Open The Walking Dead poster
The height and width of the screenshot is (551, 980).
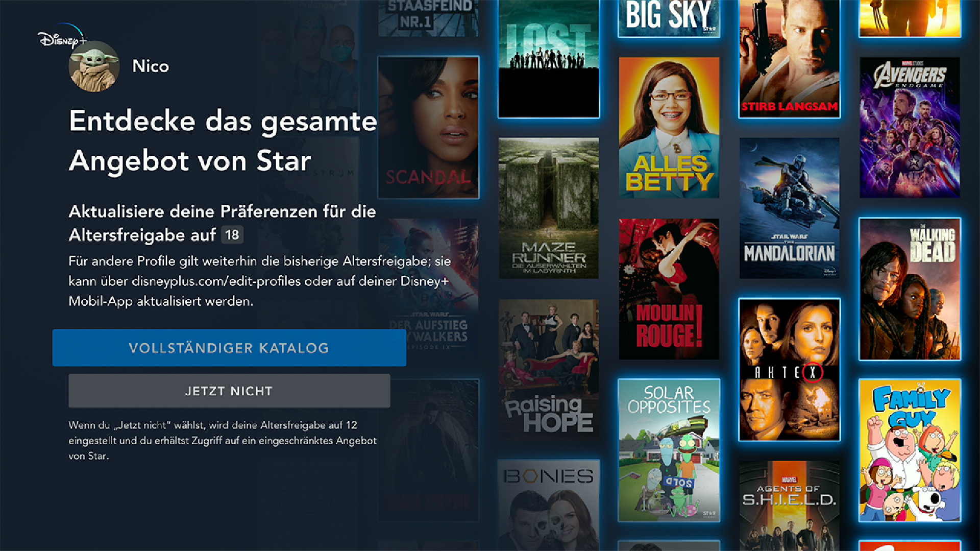(910, 289)
